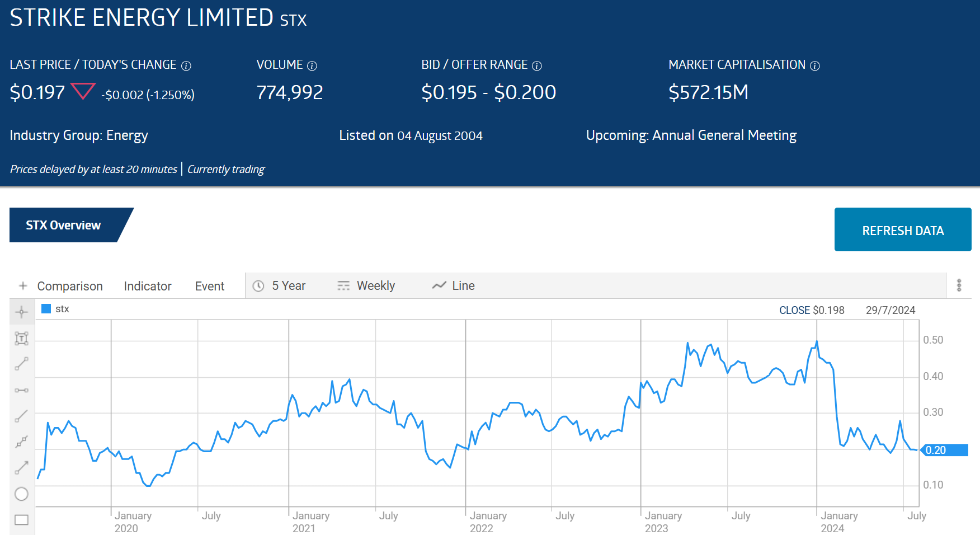Click the volume figure 774,992
The width and height of the screenshot is (980, 535).
pyautogui.click(x=290, y=92)
